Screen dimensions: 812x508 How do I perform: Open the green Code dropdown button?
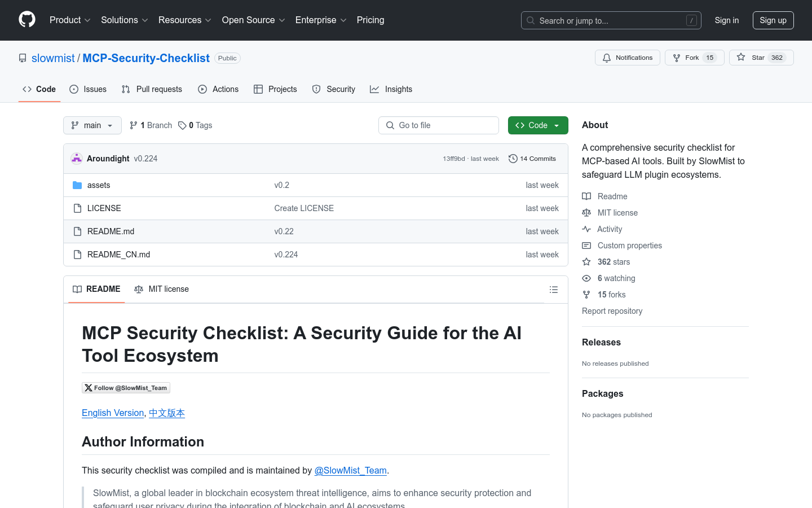[538, 125]
